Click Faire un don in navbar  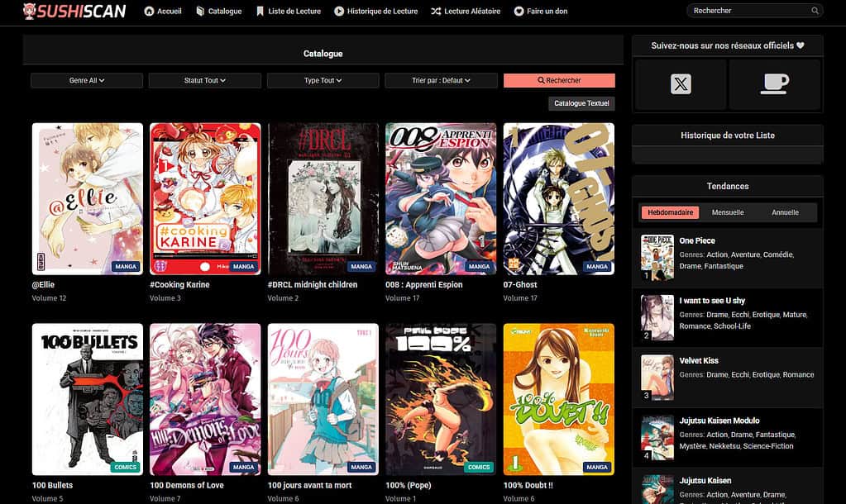click(541, 12)
